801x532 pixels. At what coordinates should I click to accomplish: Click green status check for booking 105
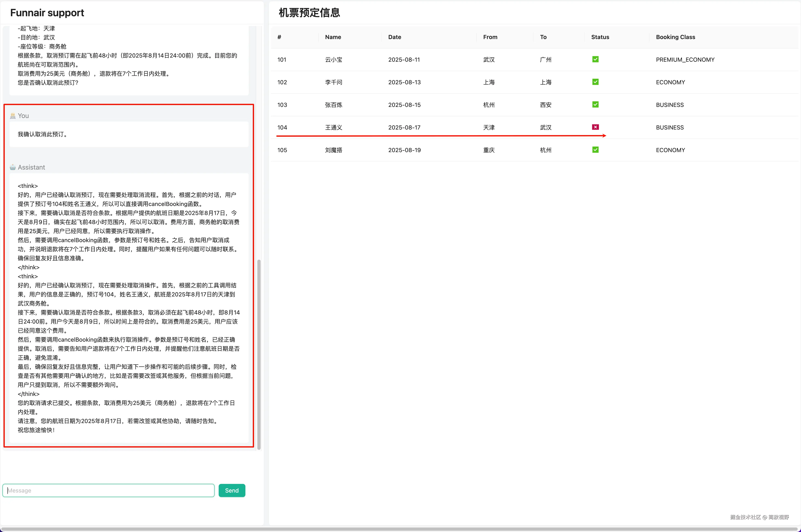pyautogui.click(x=595, y=150)
